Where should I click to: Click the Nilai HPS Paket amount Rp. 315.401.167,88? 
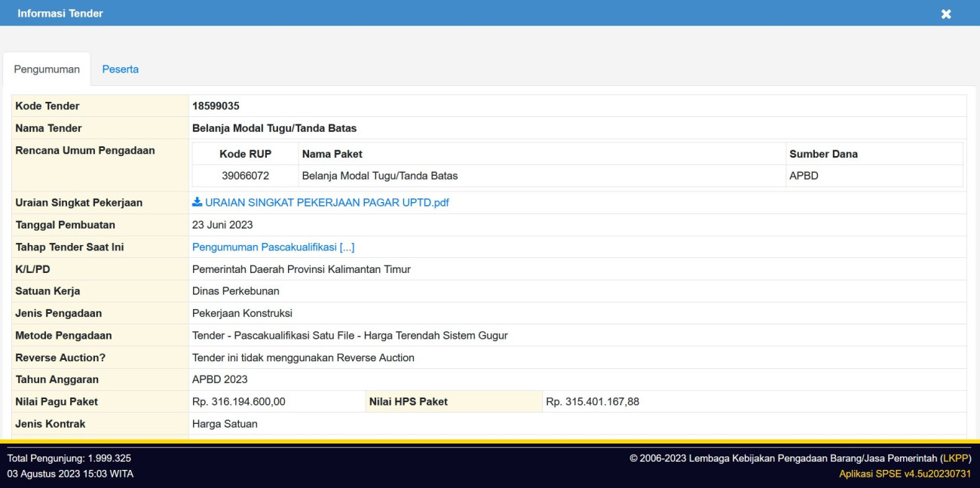(592, 402)
